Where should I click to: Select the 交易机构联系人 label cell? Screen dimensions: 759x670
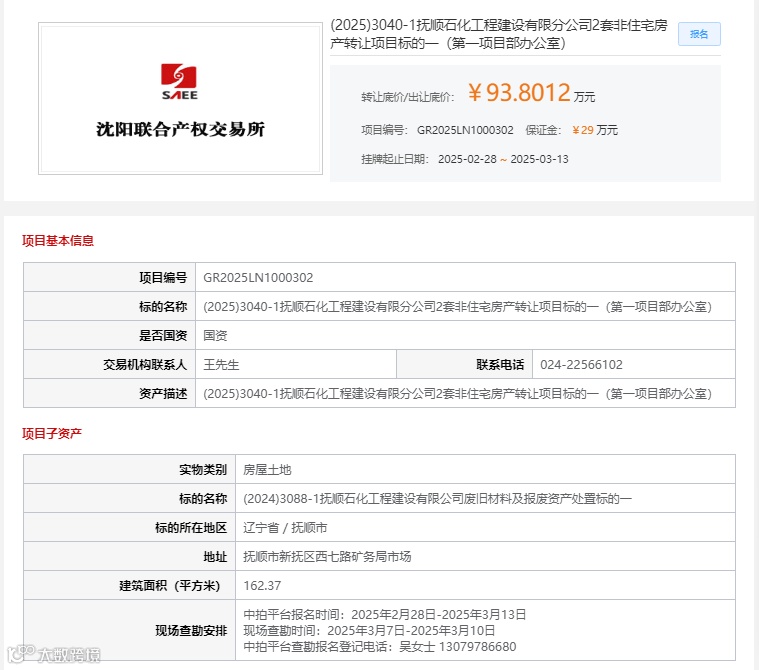[109, 365]
